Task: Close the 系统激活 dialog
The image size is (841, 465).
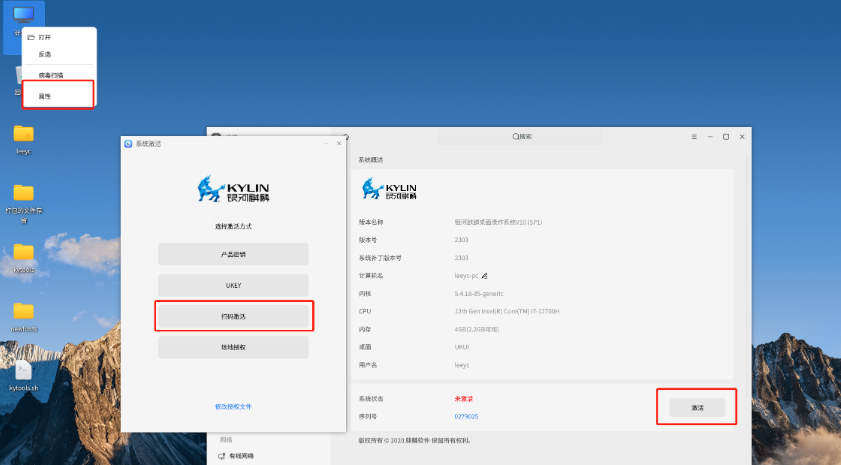Action: pos(339,143)
